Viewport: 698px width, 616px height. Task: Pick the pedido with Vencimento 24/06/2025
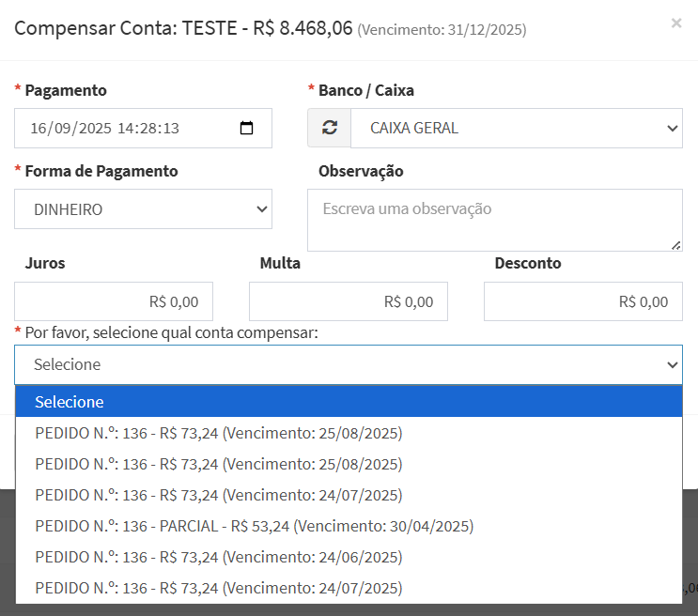[218, 557]
